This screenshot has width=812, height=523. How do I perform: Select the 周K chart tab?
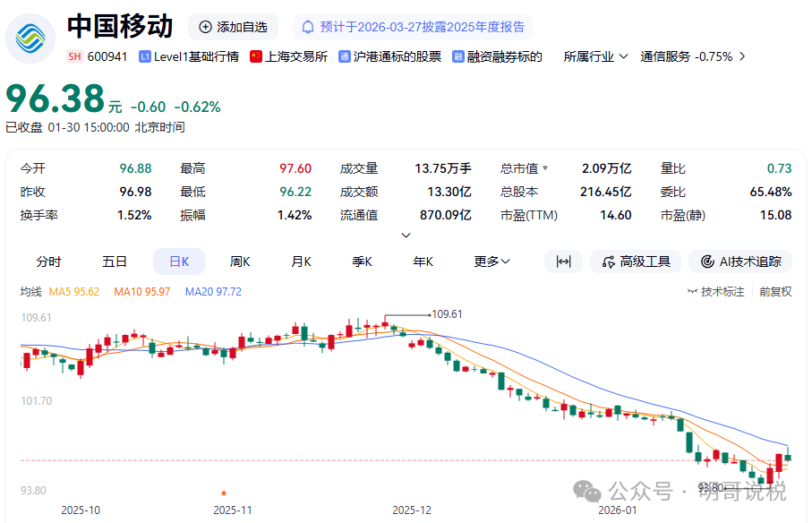(x=240, y=261)
